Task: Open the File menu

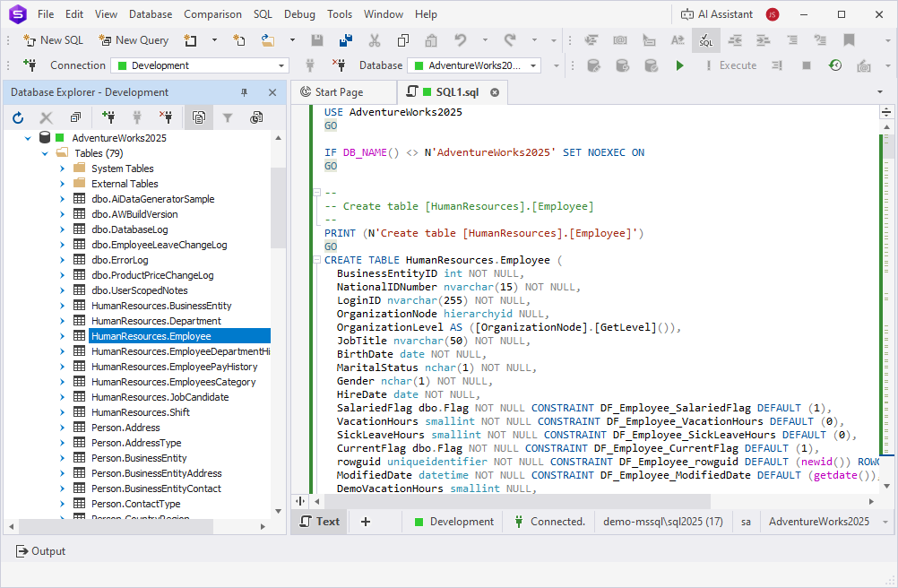Action: pos(46,14)
